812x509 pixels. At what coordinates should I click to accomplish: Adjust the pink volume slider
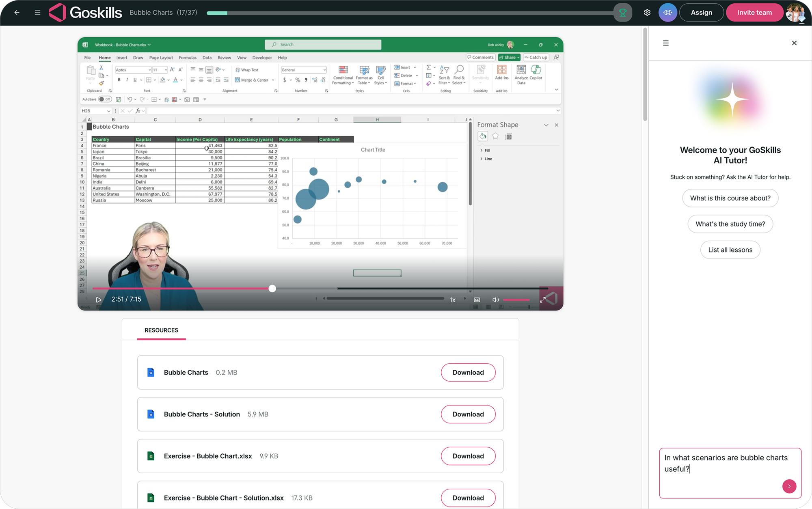tap(516, 300)
